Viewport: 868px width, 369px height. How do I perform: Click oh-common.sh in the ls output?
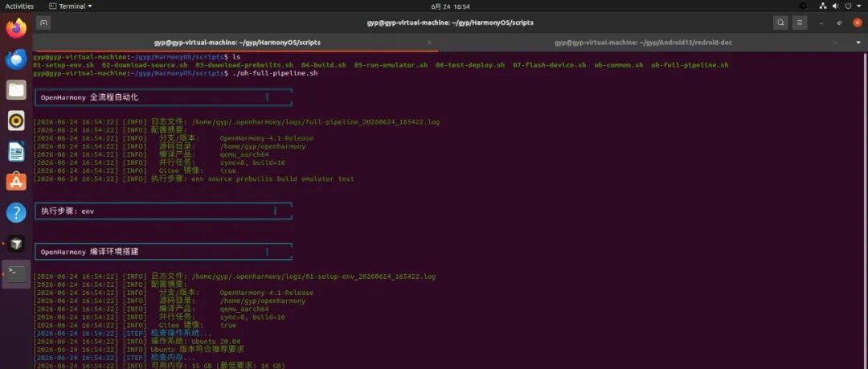[x=618, y=65]
